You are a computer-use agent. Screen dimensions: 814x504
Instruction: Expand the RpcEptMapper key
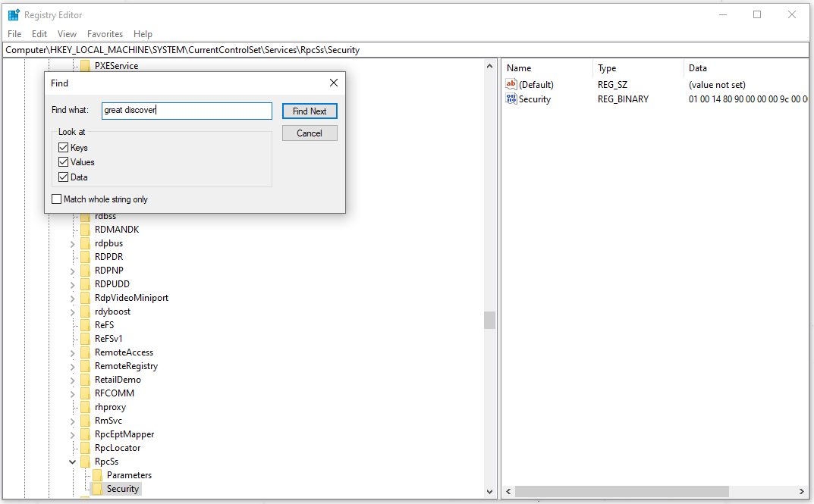coord(72,434)
